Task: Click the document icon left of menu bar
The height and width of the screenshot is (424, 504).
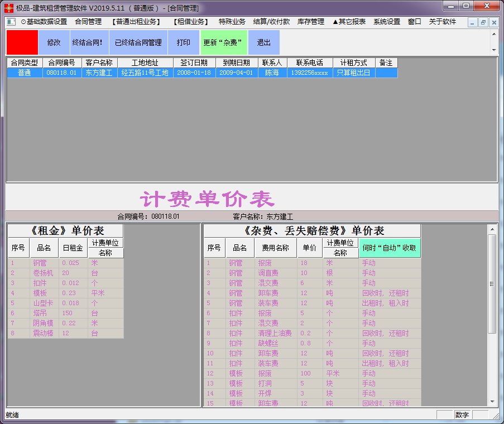Action: (x=11, y=22)
